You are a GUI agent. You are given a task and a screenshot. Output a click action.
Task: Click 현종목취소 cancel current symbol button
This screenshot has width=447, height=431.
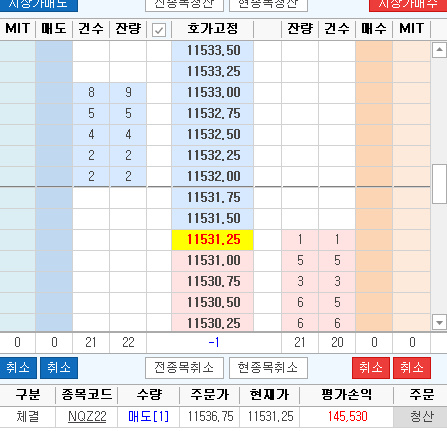[268, 368]
